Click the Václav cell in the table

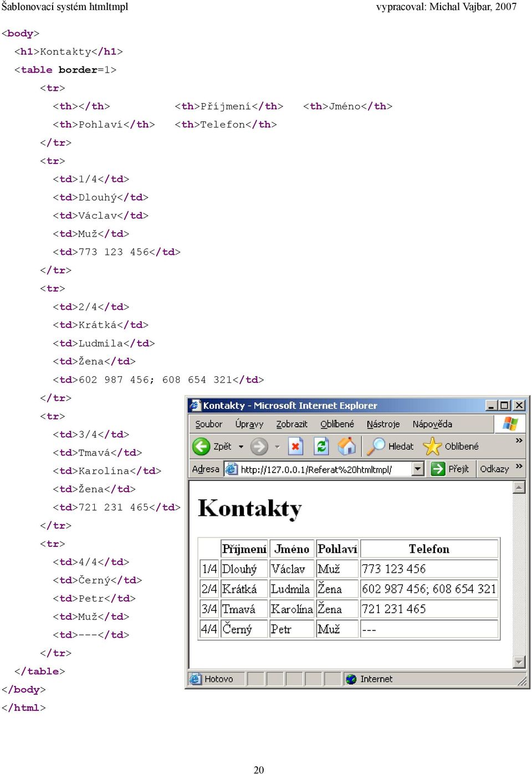pos(292,569)
